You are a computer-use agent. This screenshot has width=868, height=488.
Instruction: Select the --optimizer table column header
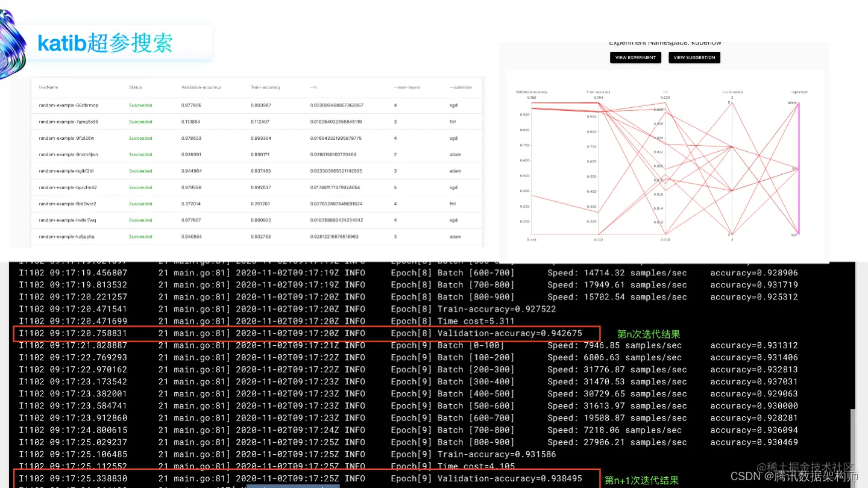[x=461, y=87]
